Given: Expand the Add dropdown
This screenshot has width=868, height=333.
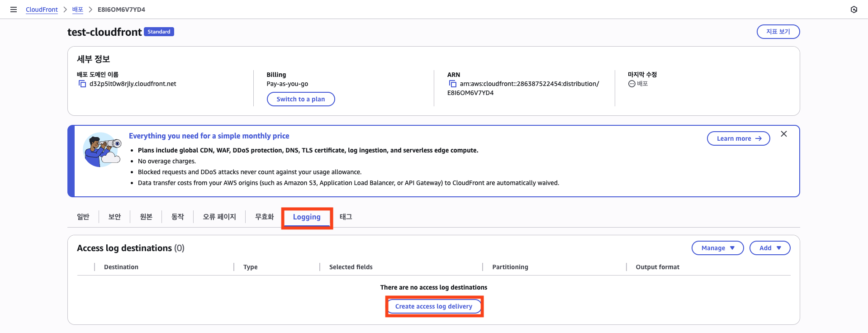Looking at the screenshot, I should point(769,248).
